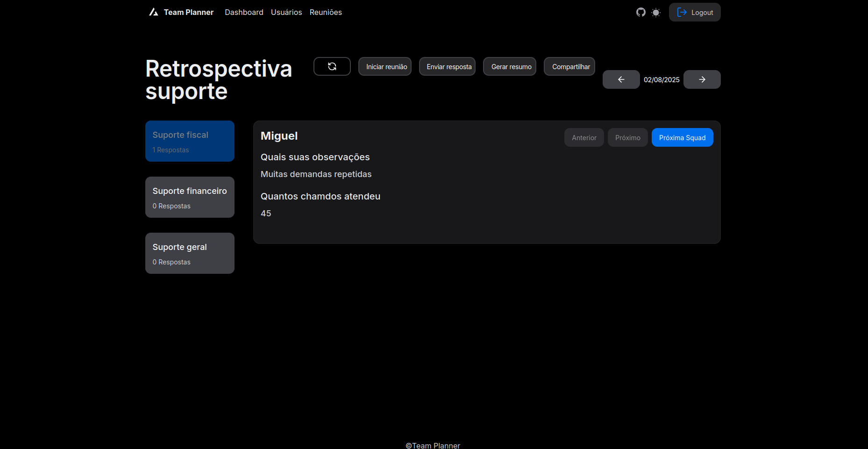868x449 pixels.
Task: Open the Usuários menu item
Action: [286, 12]
